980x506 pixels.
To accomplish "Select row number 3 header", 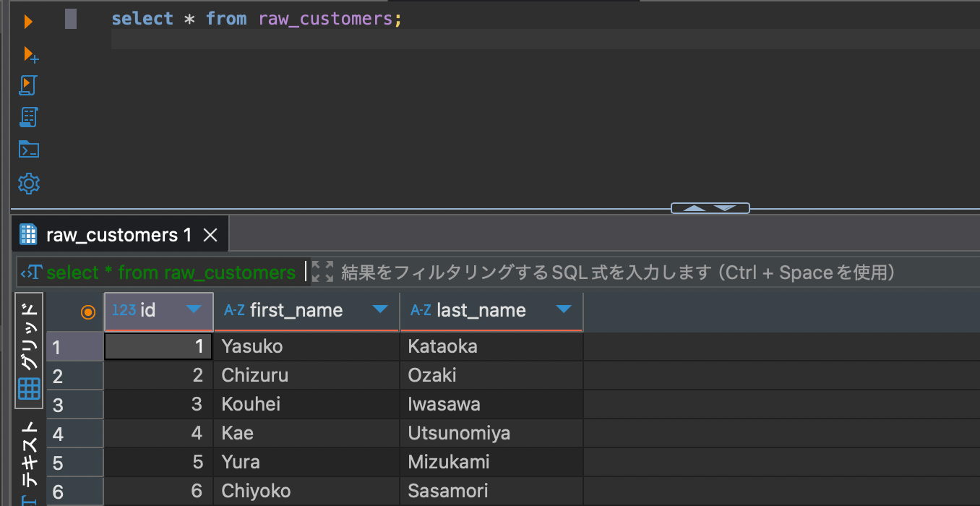I will 75,405.
